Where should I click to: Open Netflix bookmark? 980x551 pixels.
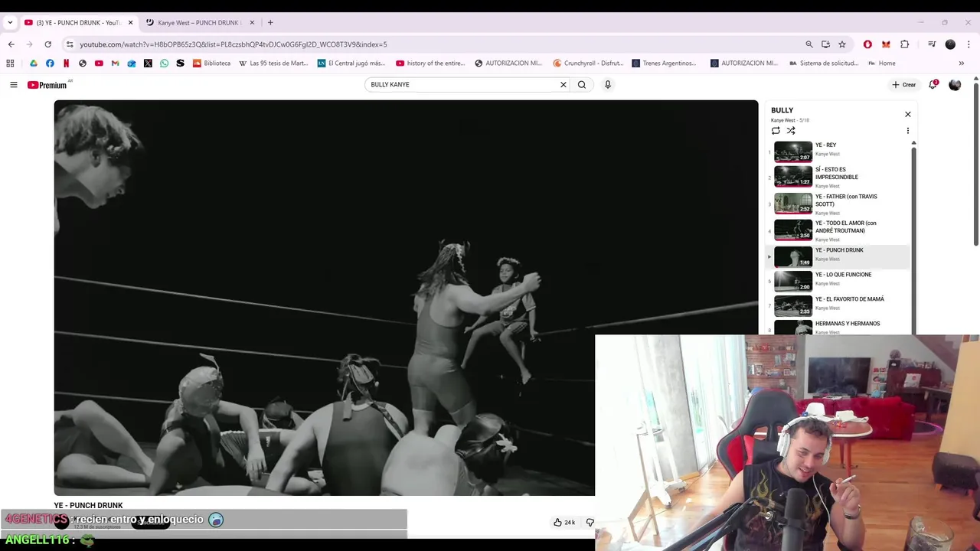(66, 64)
